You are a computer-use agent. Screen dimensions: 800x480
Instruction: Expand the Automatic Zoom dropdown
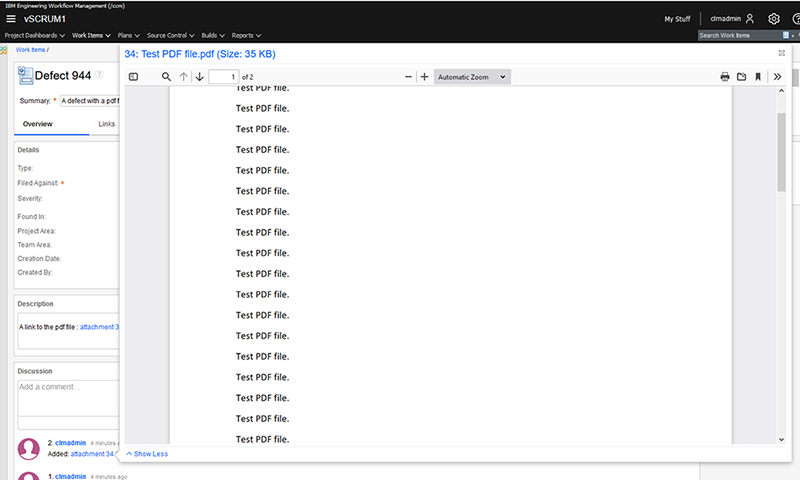click(473, 77)
